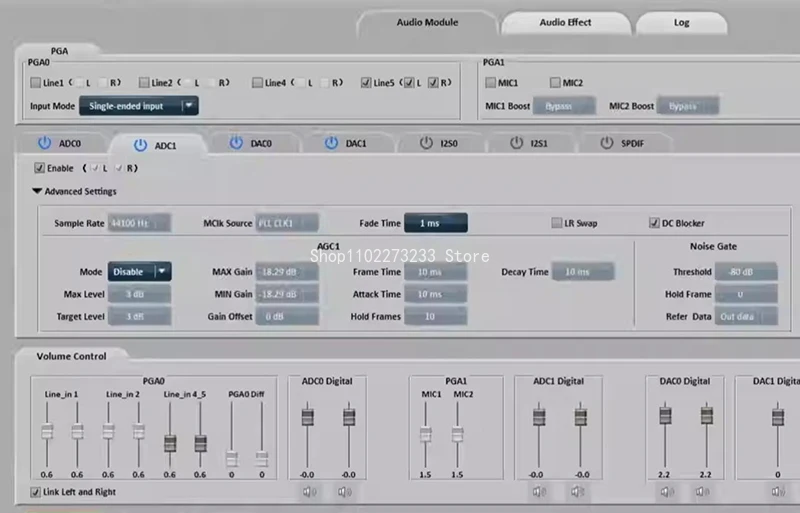Mute ADC0 Digital left channel speaker
The width and height of the screenshot is (800, 513).
click(309, 492)
